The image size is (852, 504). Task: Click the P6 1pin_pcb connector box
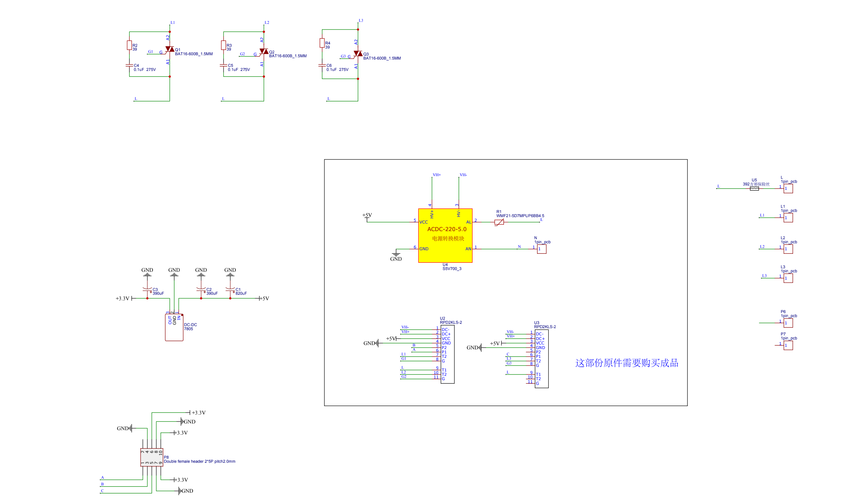coord(788,323)
